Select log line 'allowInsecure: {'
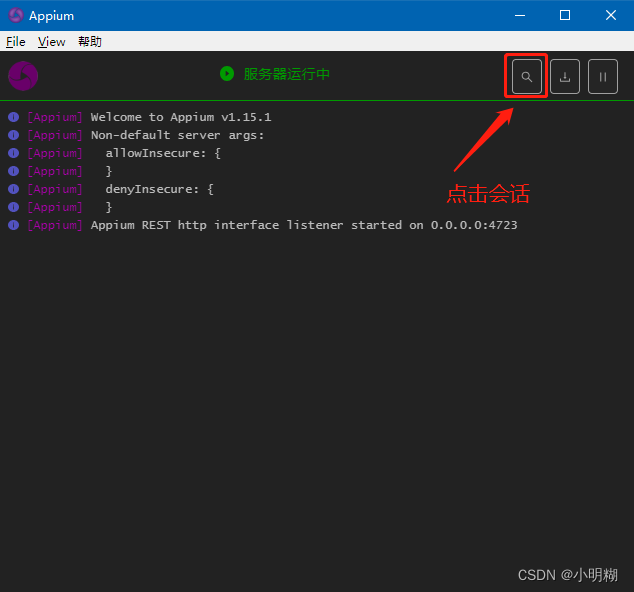 point(163,153)
